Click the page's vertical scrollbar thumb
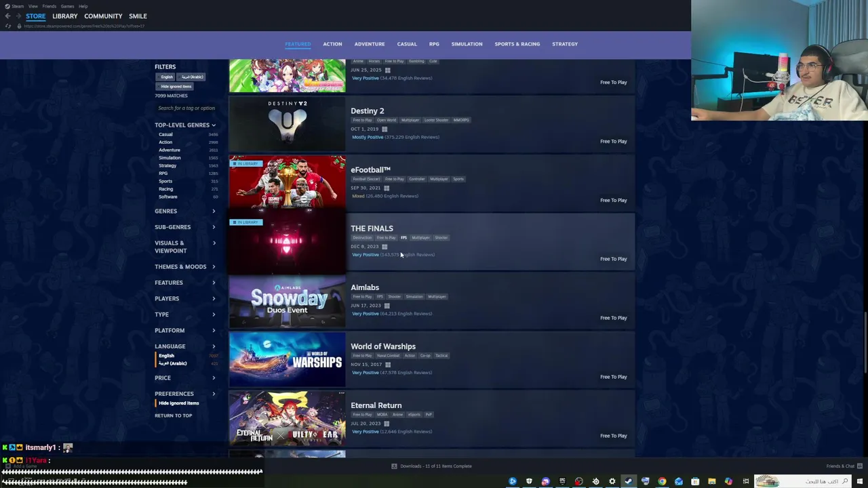Viewport: 868px width, 488px height. point(865,343)
